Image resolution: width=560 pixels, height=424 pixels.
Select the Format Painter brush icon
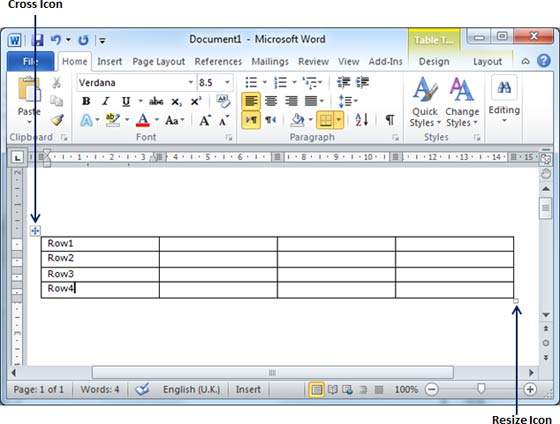tap(57, 120)
